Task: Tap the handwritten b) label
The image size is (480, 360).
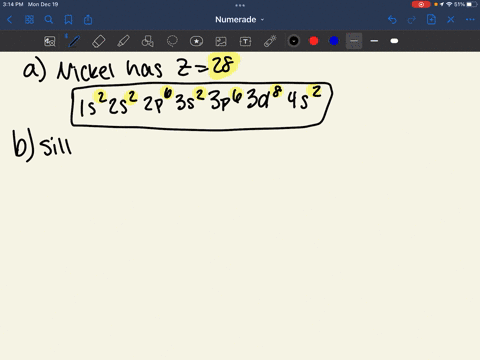Action: pyautogui.click(x=23, y=145)
